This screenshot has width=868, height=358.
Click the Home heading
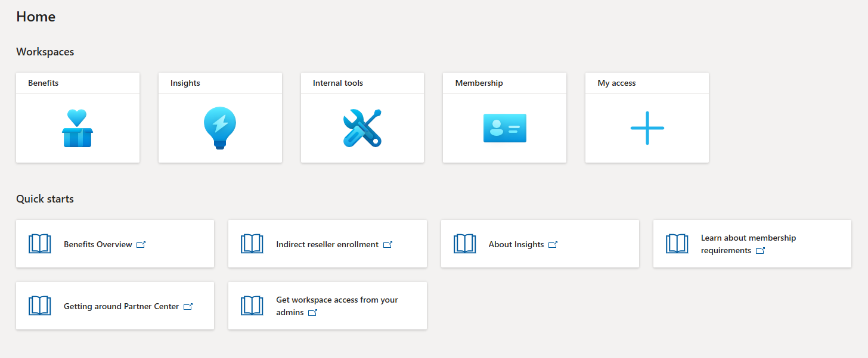pos(36,17)
